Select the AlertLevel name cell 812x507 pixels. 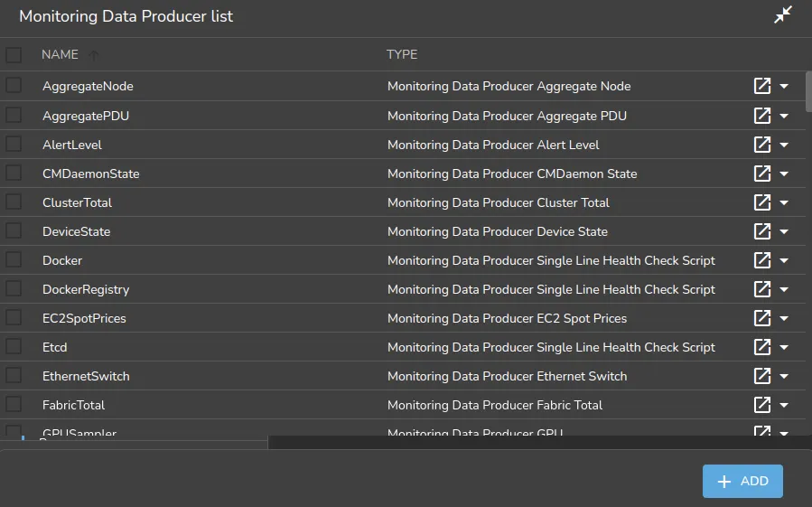point(72,145)
